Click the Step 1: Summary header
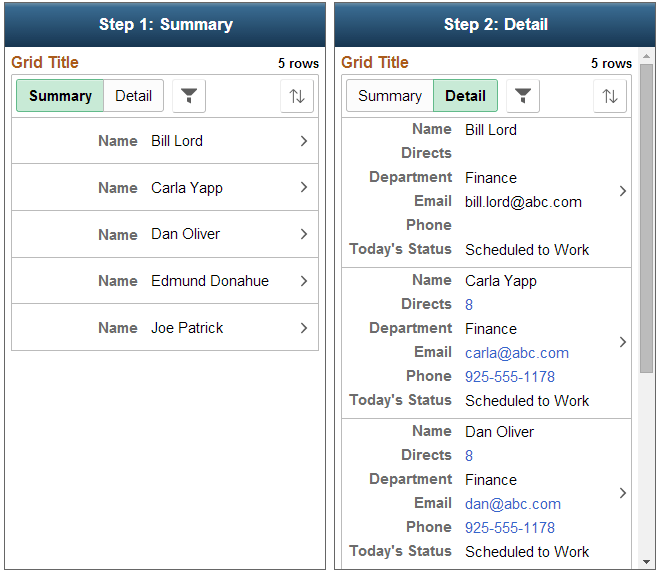663x575 pixels. (x=165, y=25)
